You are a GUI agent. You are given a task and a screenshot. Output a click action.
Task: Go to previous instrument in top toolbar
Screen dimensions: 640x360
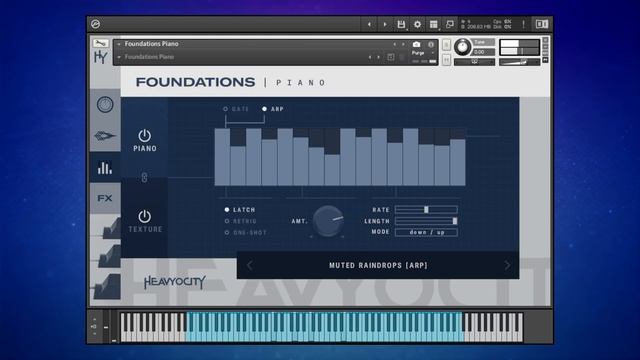point(369,24)
